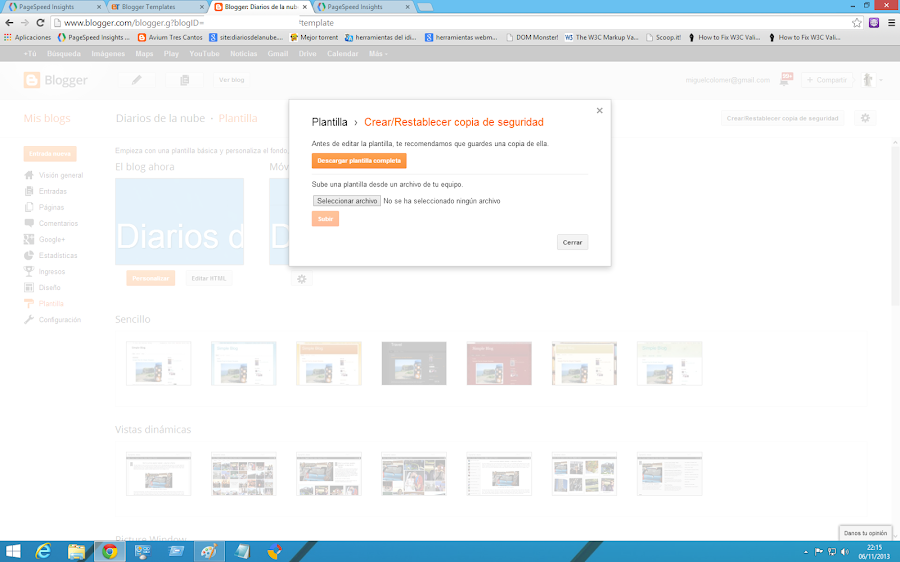900x562 pixels.
Task: Click Danos tu opinión feedback button
Action: point(866,533)
